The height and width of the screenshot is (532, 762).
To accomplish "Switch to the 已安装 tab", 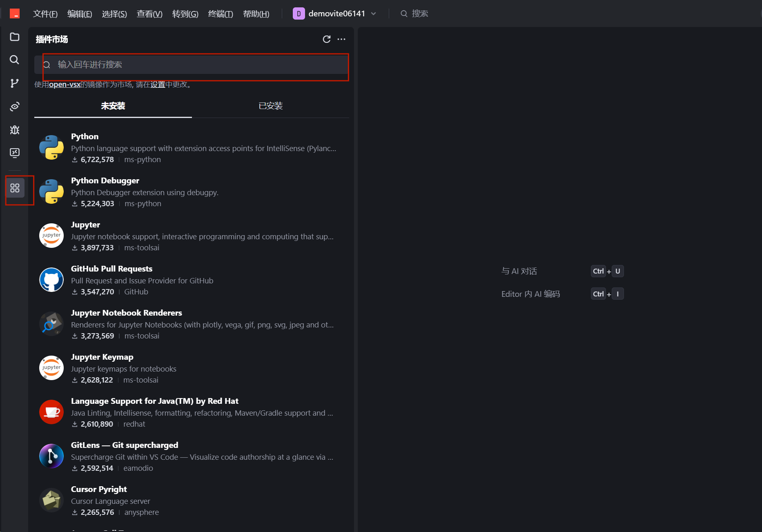I will 270,106.
